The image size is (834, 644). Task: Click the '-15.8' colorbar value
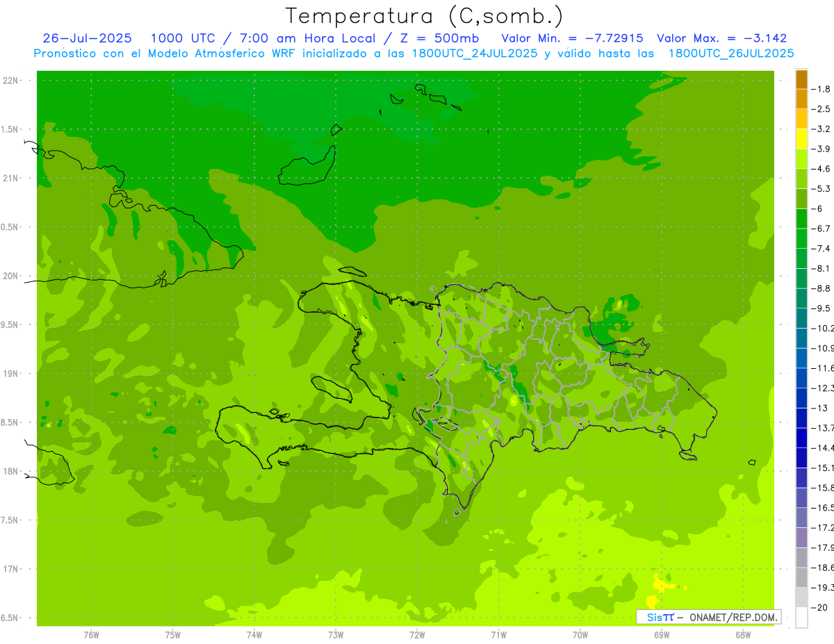pyautogui.click(x=822, y=488)
